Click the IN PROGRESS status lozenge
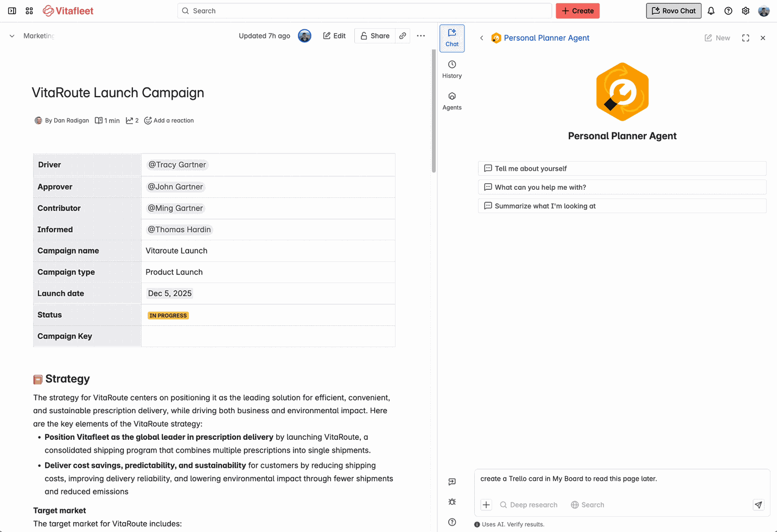Image resolution: width=777 pixels, height=532 pixels. [168, 316]
